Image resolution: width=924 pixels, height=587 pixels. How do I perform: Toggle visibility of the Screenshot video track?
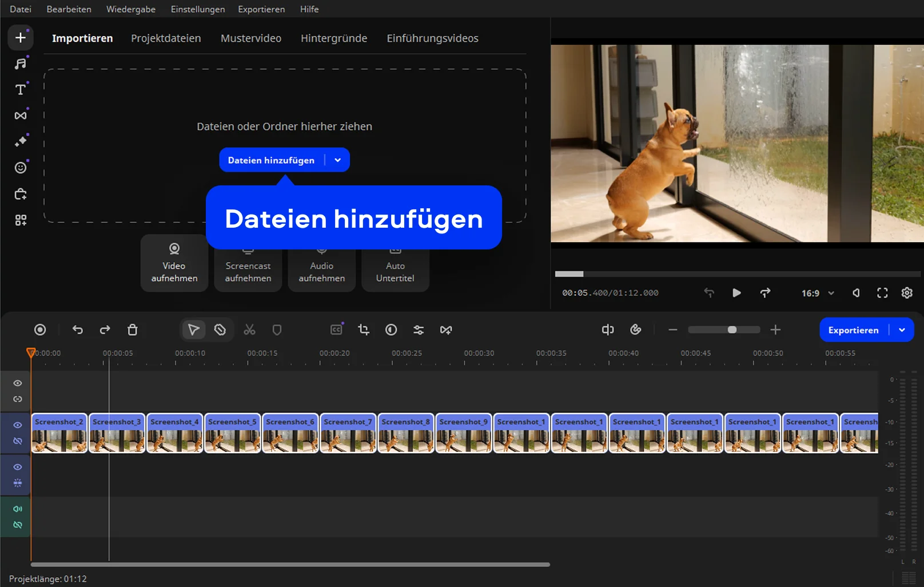click(x=18, y=425)
